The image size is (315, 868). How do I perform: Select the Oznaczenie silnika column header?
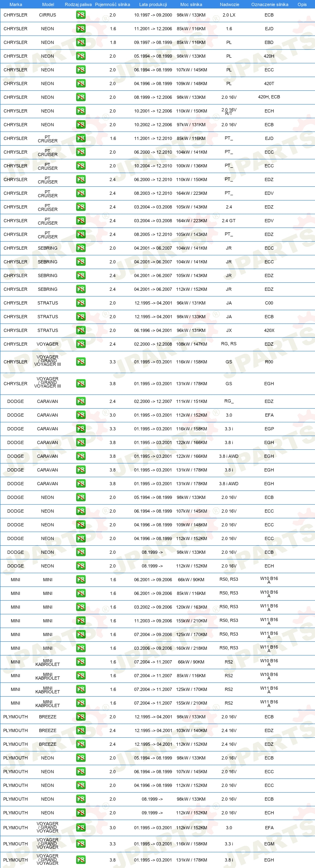269,4
